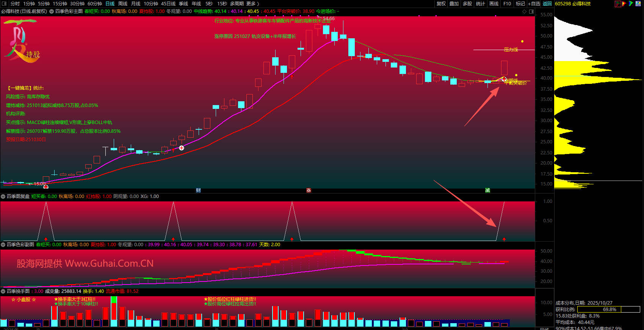Select the 60分钟 period tab
This screenshot has height=330, width=644.
(x=95, y=4)
